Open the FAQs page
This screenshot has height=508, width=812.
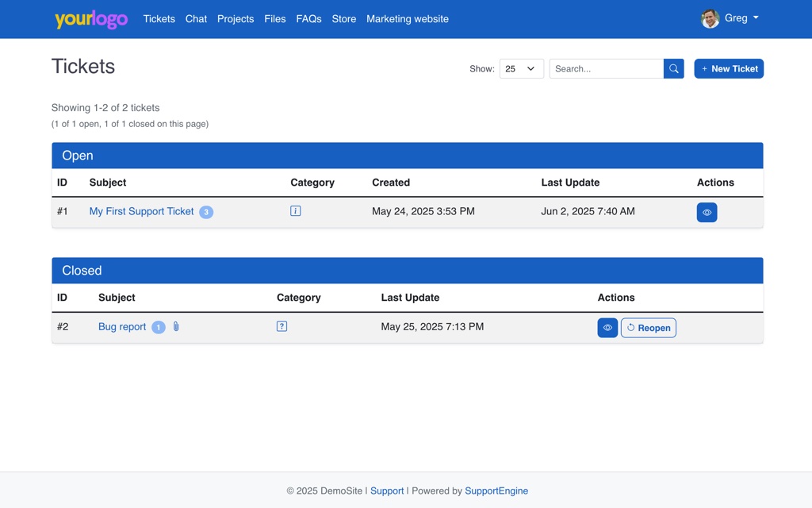coord(308,19)
